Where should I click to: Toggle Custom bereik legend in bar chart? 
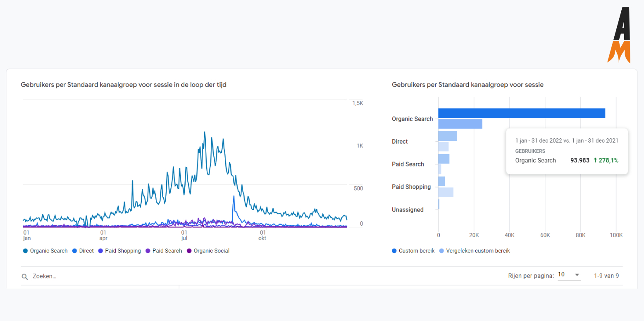[x=413, y=251]
